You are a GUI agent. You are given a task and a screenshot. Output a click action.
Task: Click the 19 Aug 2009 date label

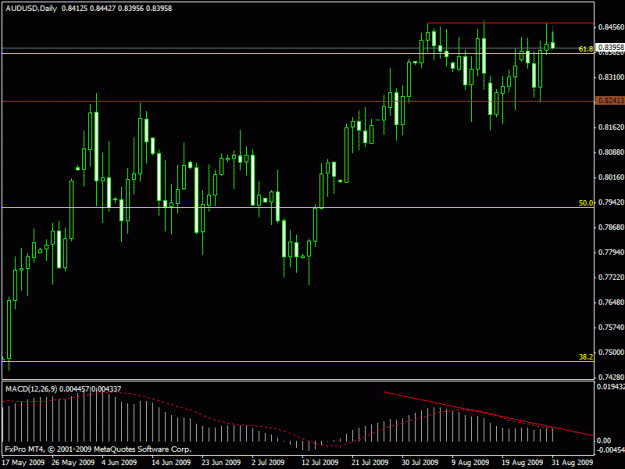click(x=522, y=463)
